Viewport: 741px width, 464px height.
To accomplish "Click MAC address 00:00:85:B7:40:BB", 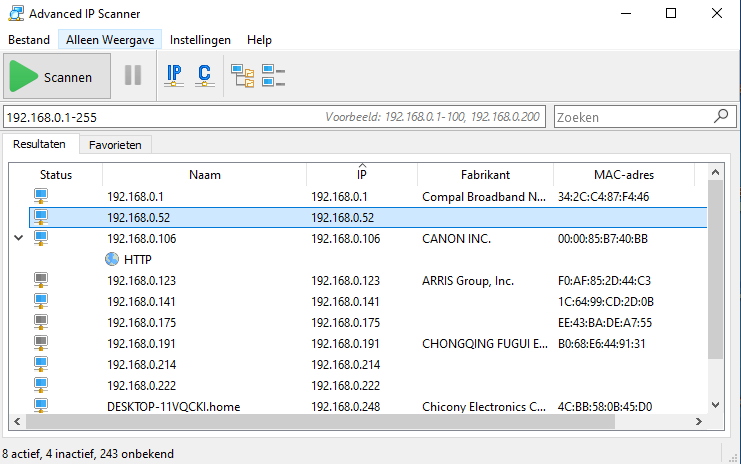I will [603, 239].
